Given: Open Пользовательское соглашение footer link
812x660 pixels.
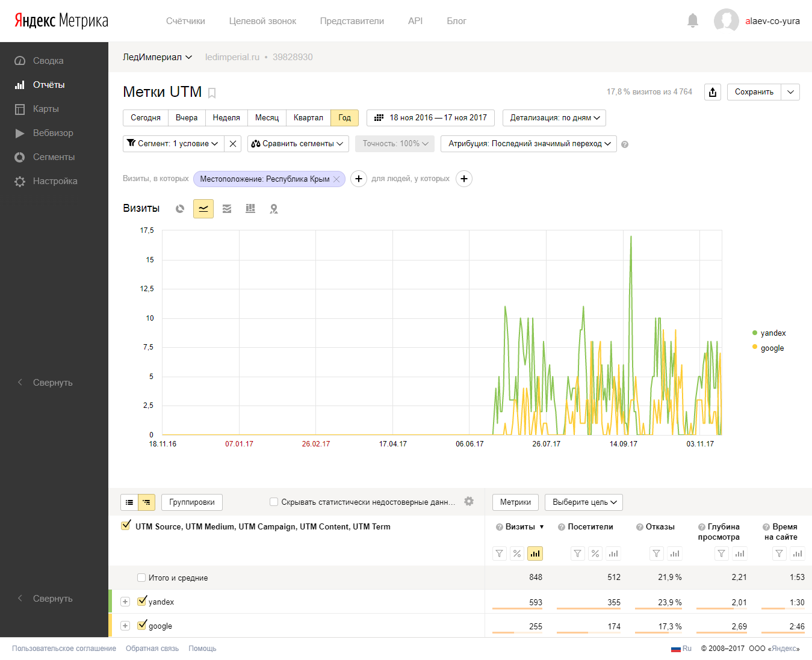Looking at the screenshot, I should point(64,649).
